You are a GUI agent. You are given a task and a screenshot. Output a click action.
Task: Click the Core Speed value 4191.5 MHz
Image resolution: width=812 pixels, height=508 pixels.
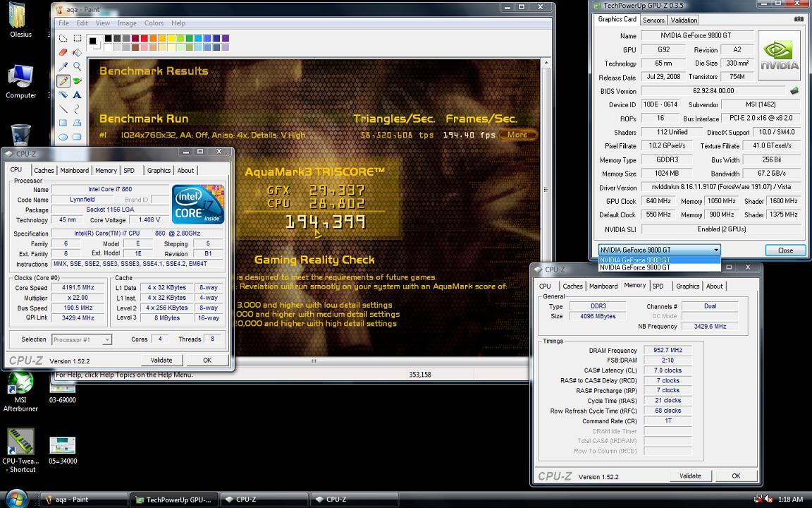[78, 287]
